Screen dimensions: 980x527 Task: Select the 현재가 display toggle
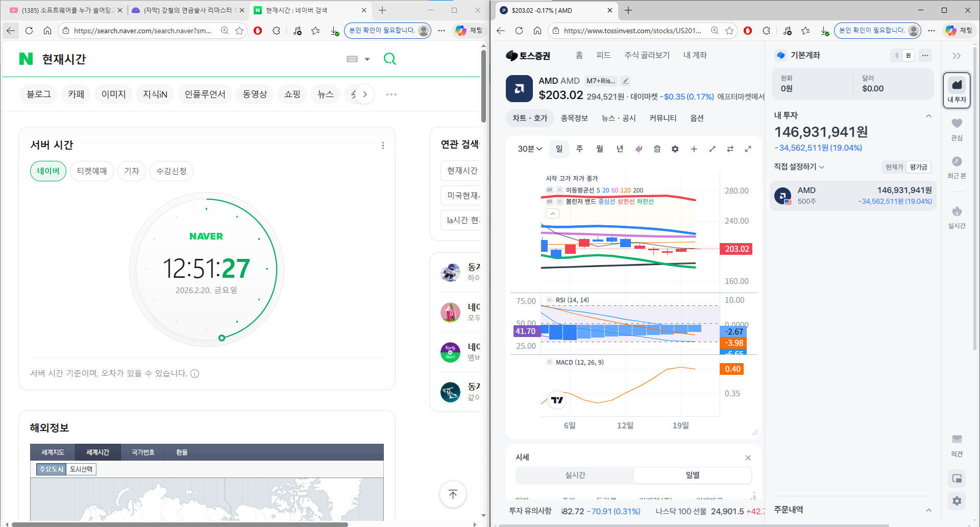pyautogui.click(x=894, y=167)
